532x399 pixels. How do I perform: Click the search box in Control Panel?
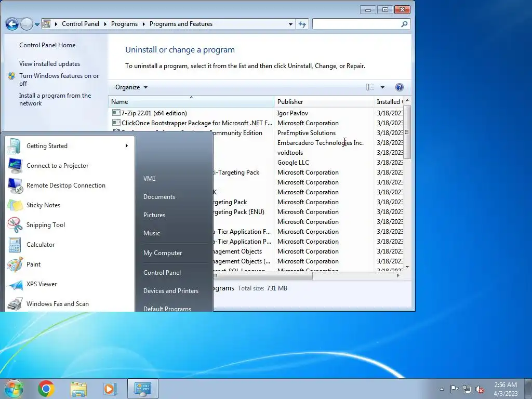click(x=356, y=24)
